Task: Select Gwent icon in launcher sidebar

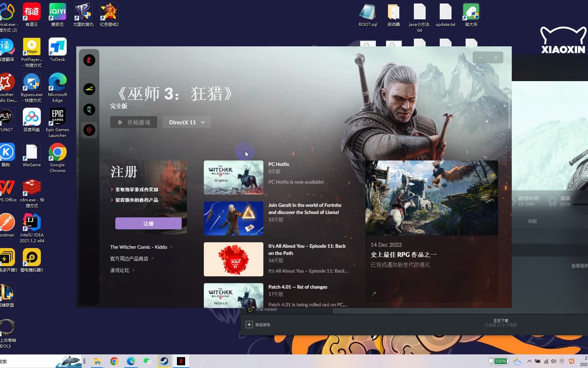Action: tap(89, 110)
